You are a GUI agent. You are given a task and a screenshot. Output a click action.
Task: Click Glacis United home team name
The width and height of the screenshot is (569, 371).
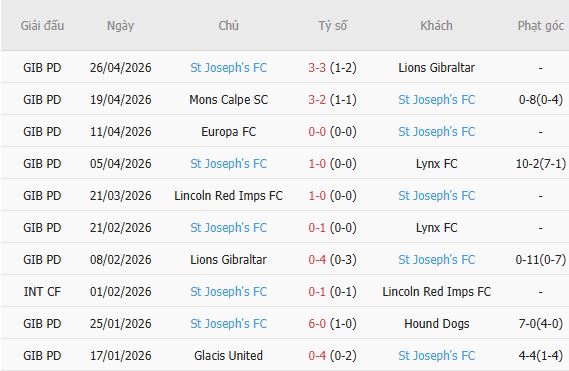(x=229, y=355)
